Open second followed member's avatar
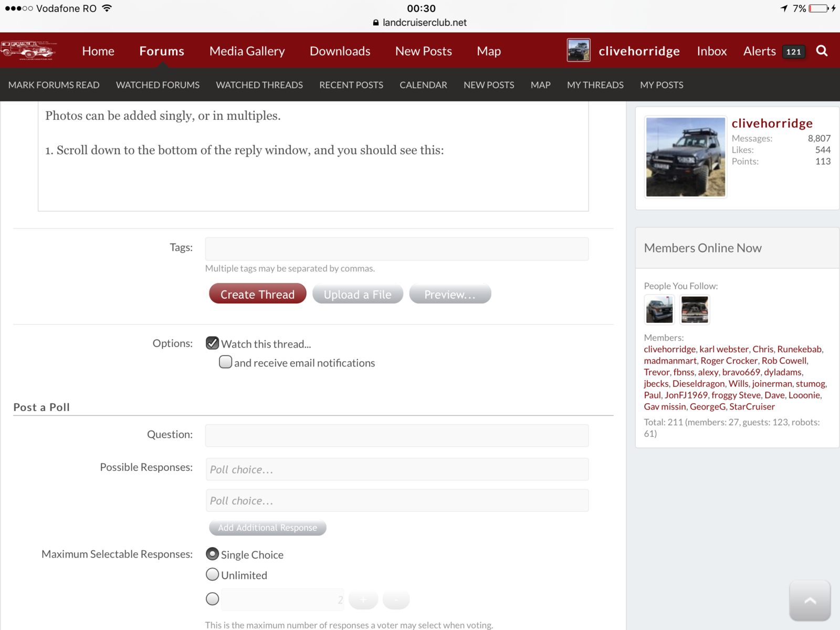840x630 pixels. pyautogui.click(x=695, y=309)
